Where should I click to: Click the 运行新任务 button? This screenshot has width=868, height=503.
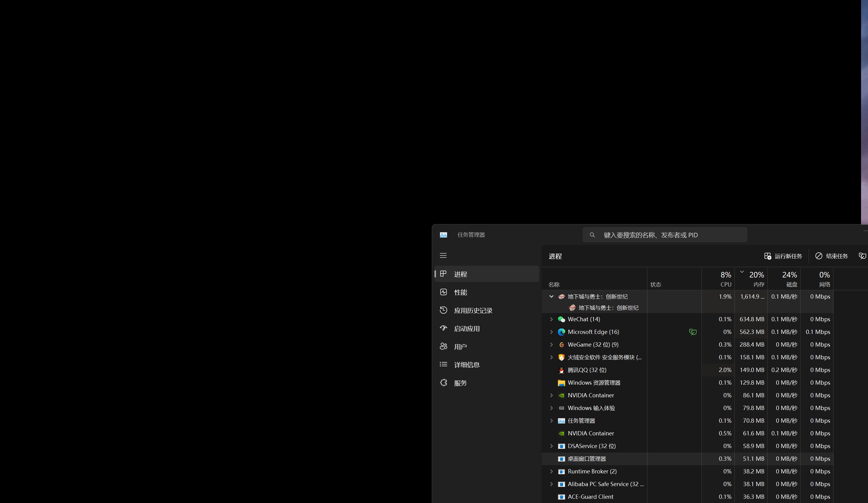pos(783,256)
